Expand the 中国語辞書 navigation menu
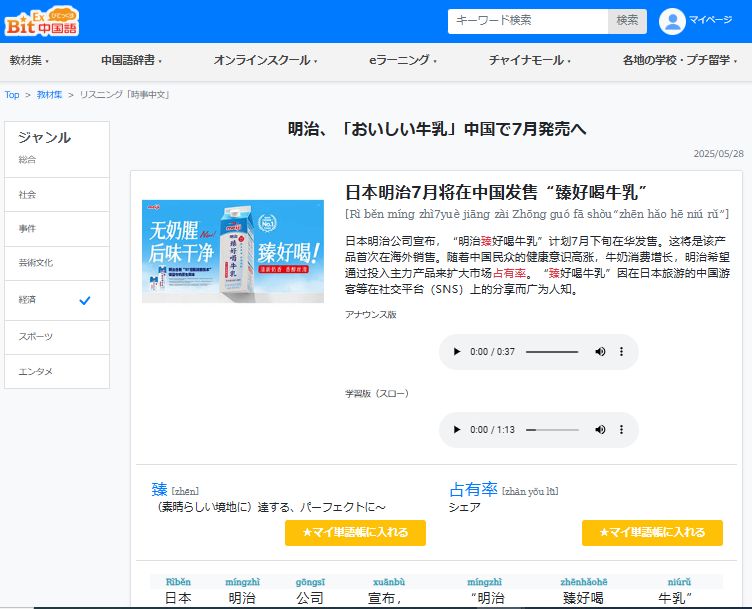Image resolution: width=752 pixels, height=609 pixels. coord(131,60)
